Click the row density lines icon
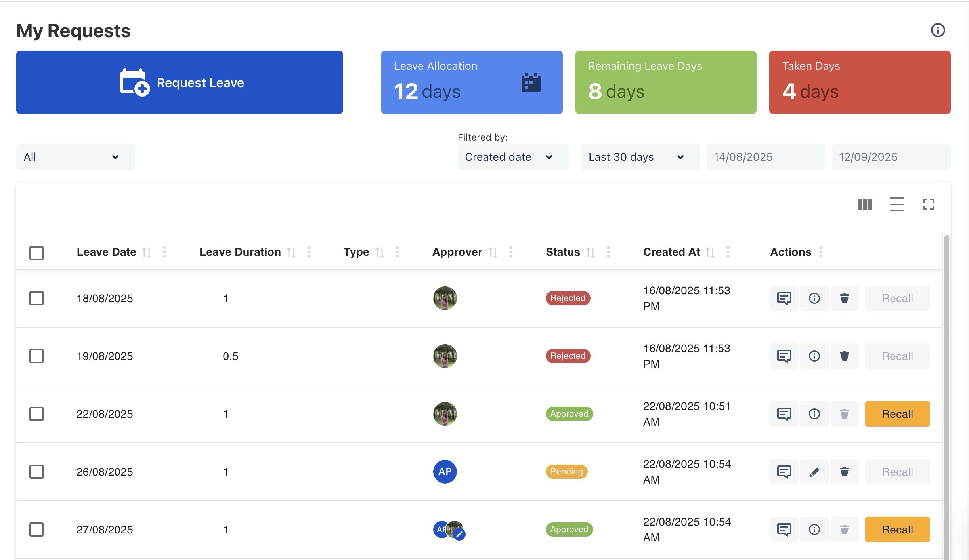The height and width of the screenshot is (560, 969). tap(896, 204)
